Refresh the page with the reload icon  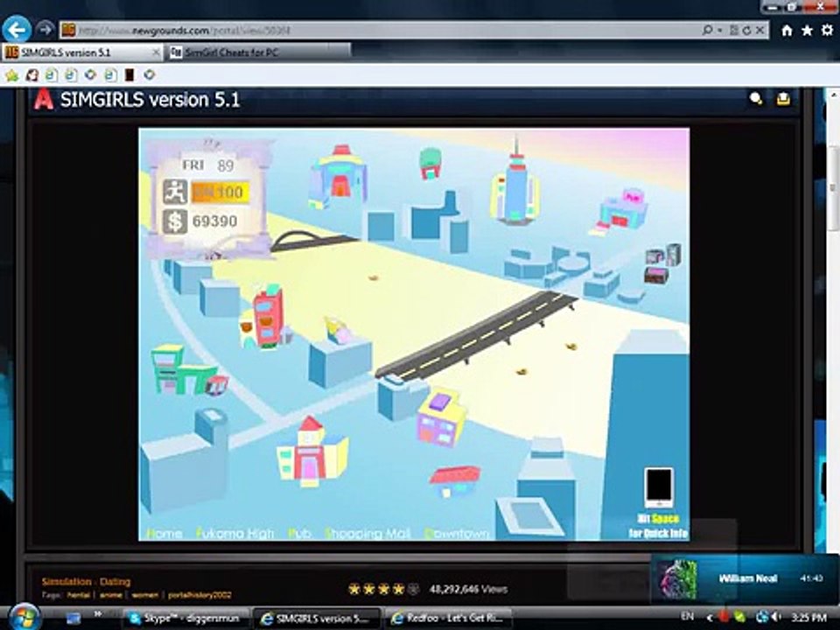746,30
